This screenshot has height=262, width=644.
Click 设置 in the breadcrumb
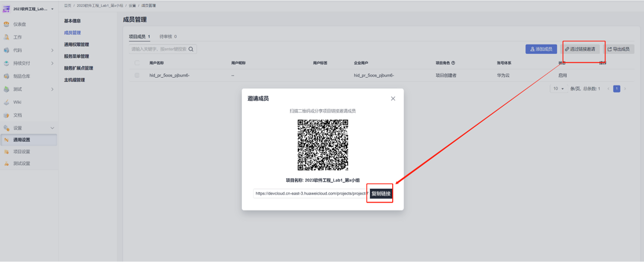[x=133, y=5]
